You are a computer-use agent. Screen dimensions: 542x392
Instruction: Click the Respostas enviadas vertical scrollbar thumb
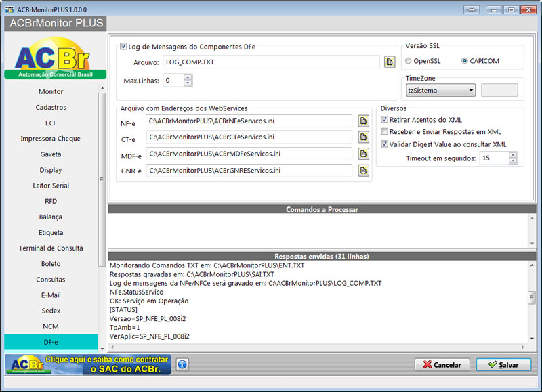(x=532, y=297)
